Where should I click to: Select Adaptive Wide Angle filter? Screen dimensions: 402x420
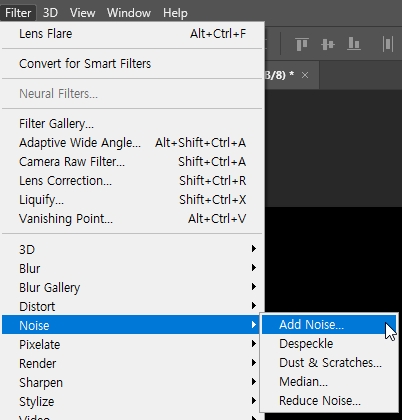point(132,143)
